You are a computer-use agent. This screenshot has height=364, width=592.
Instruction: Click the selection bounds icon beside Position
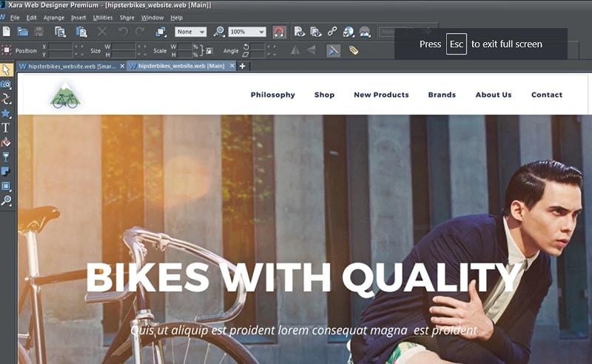[x=7, y=50]
